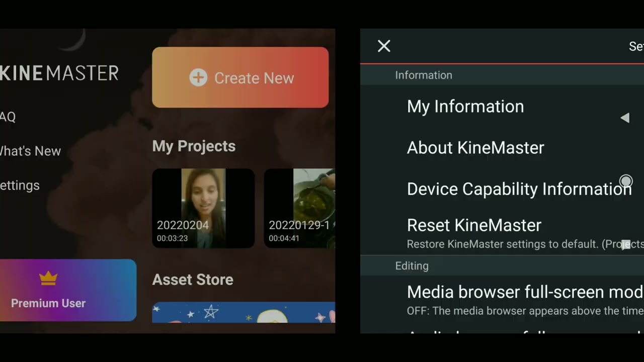Click the Asset Store heading
644x362 pixels.
(x=193, y=280)
